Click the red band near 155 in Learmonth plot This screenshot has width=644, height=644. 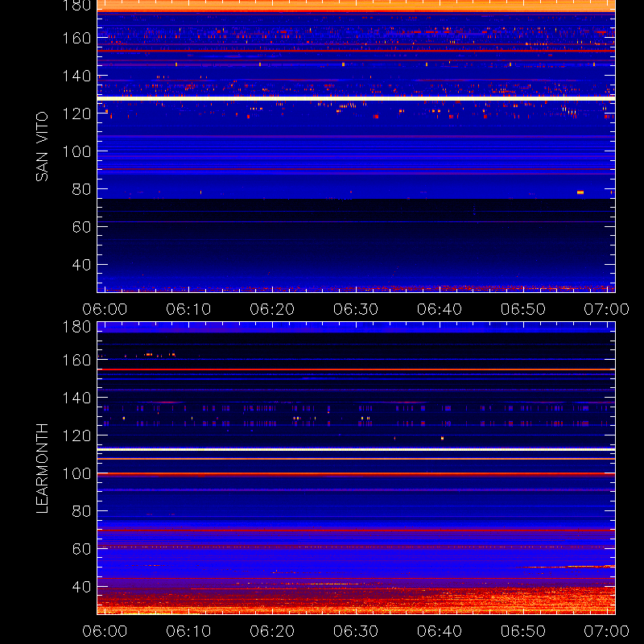point(356,369)
